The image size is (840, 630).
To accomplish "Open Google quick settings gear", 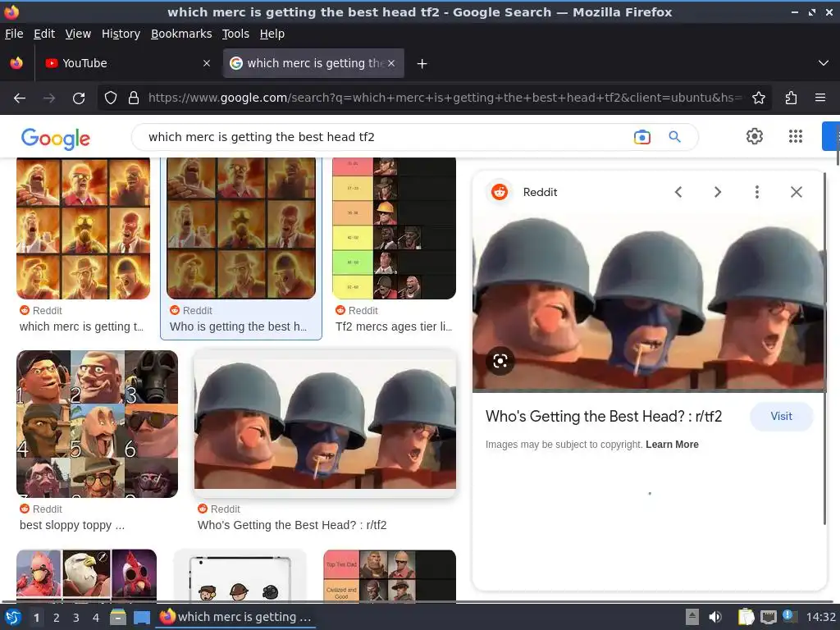I will (x=755, y=137).
